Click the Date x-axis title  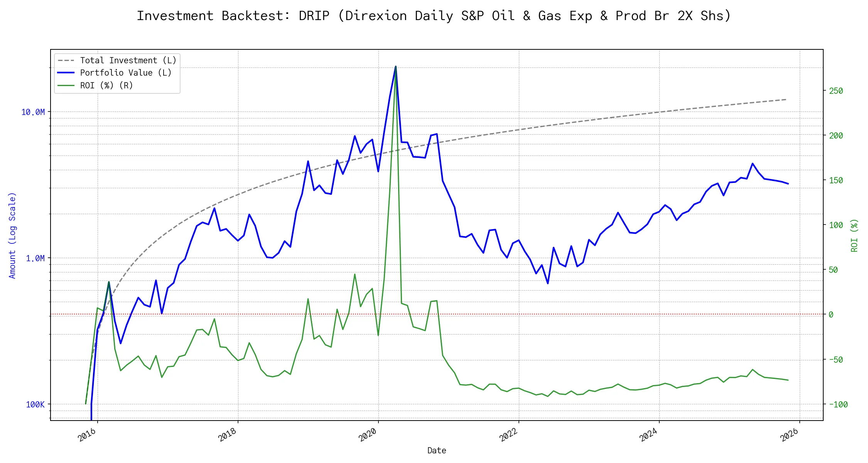click(437, 451)
